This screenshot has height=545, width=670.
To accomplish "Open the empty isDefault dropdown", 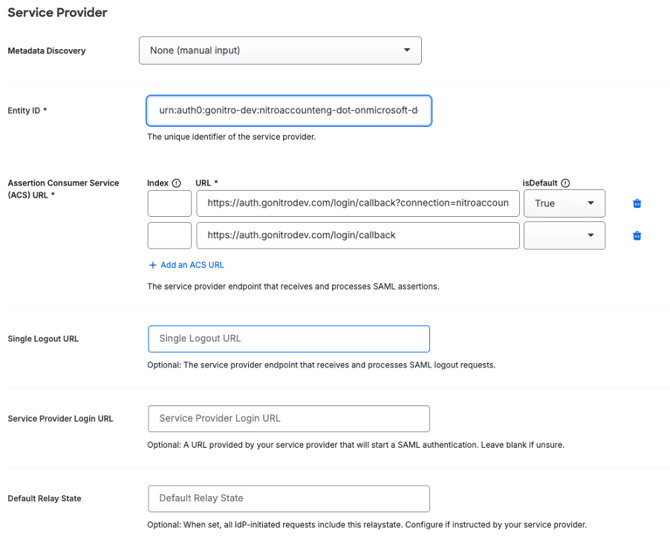I will click(x=564, y=236).
